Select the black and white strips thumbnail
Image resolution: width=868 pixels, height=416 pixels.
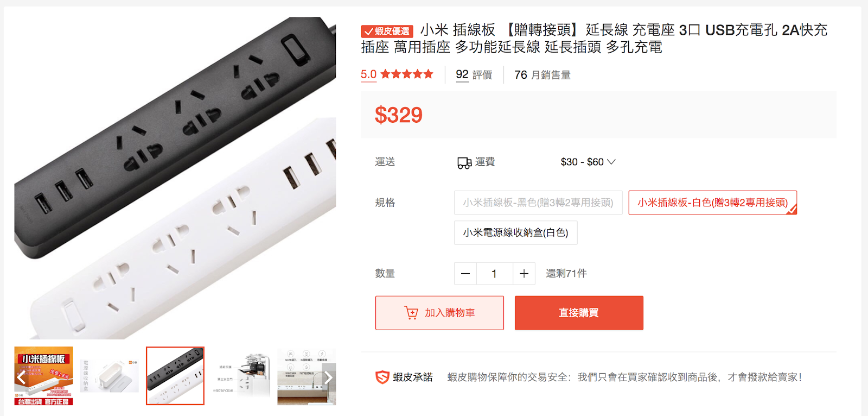click(175, 376)
